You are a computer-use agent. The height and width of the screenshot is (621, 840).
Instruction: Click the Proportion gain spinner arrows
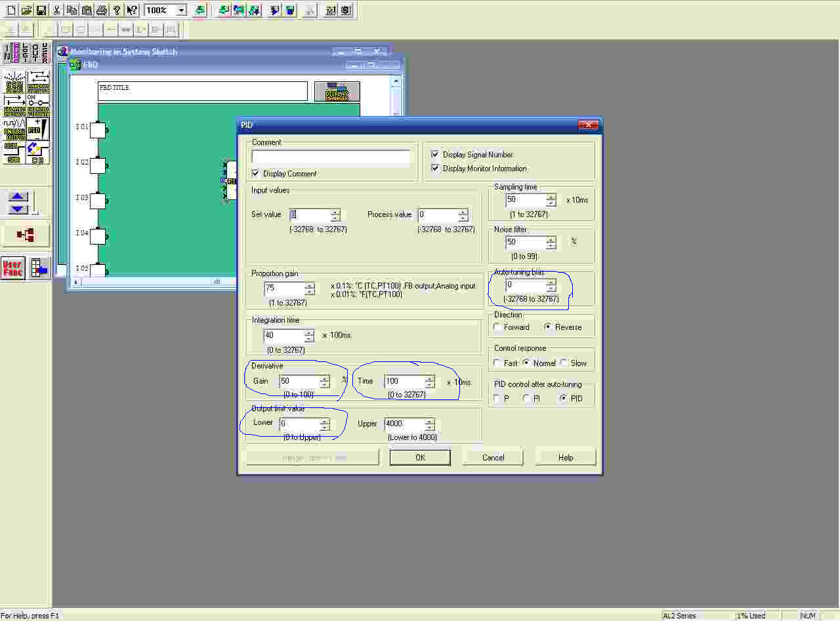pos(310,289)
